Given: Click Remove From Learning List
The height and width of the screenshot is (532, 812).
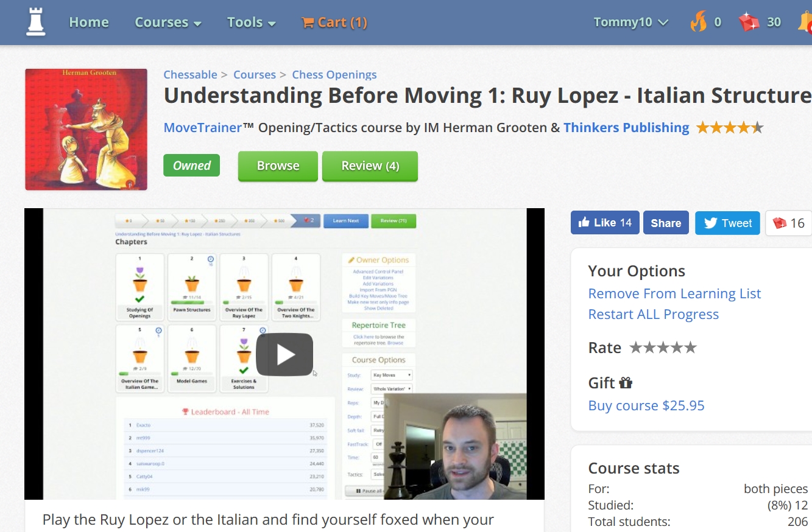Looking at the screenshot, I should click(x=674, y=293).
